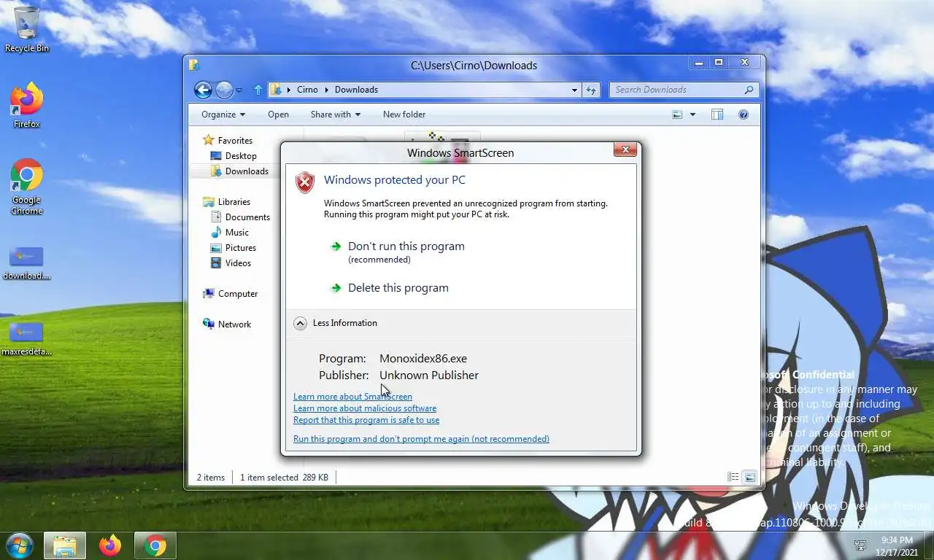Open the Organize dropdown menu
The width and height of the screenshot is (934, 560).
223,114
